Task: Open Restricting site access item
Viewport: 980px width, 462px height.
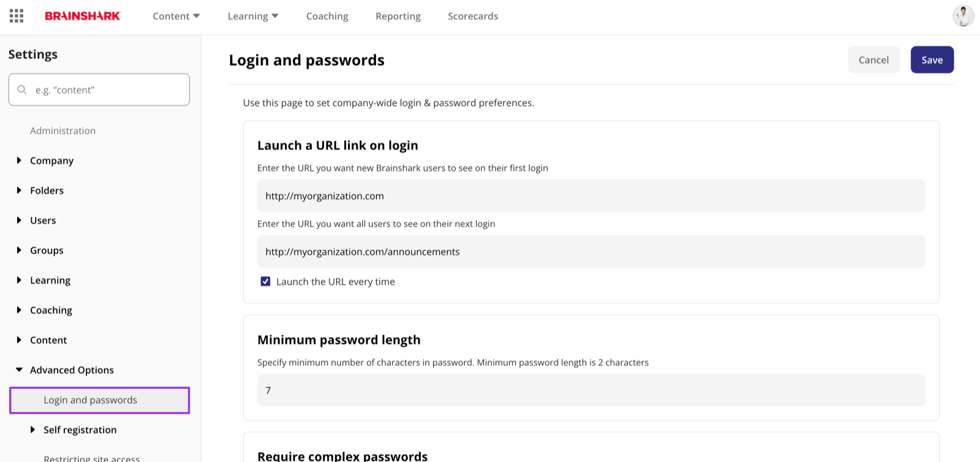Action: [x=92, y=458]
